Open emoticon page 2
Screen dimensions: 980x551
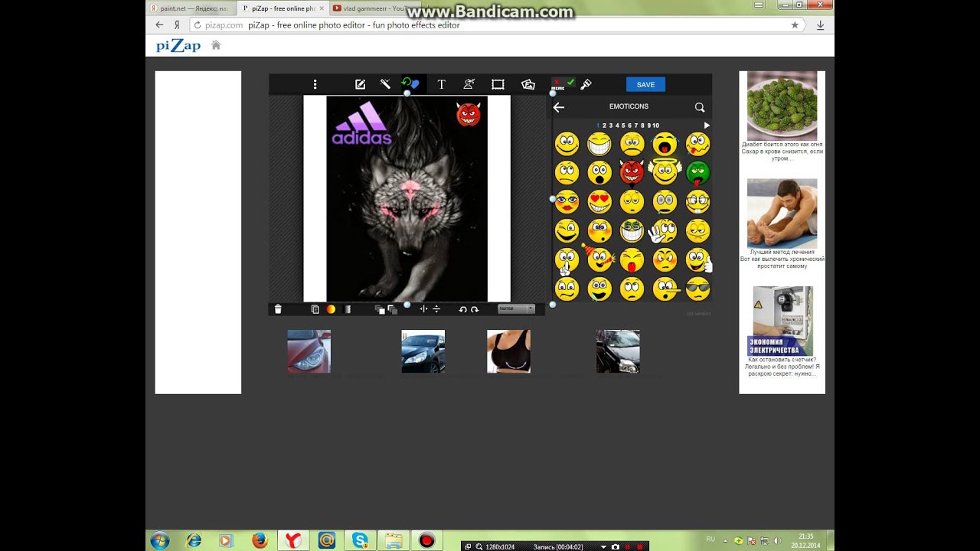click(604, 126)
